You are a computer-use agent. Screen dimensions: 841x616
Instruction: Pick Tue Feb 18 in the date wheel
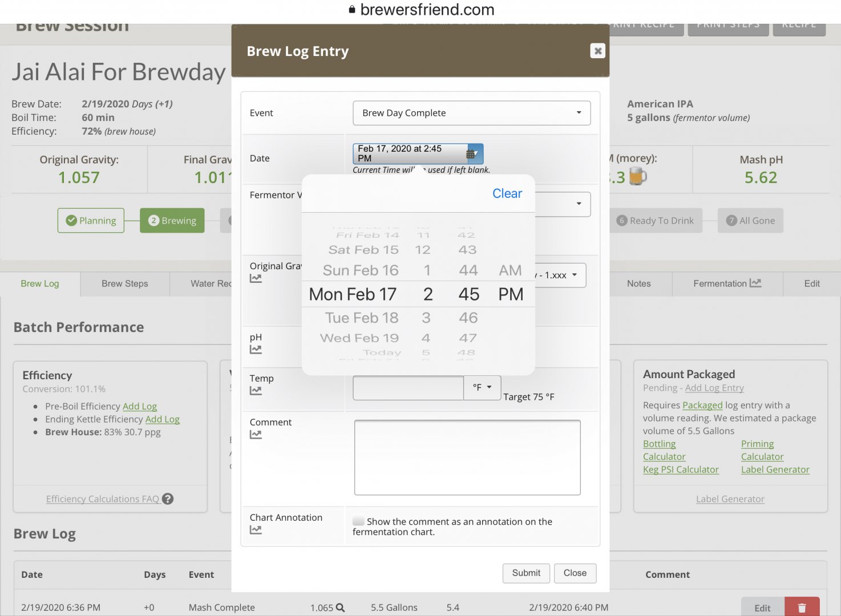[362, 318]
